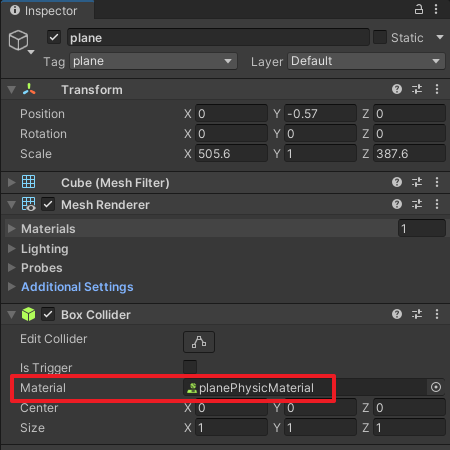The height and width of the screenshot is (450, 450).
Task: Click the green Box Collider cube icon
Action: [28, 314]
